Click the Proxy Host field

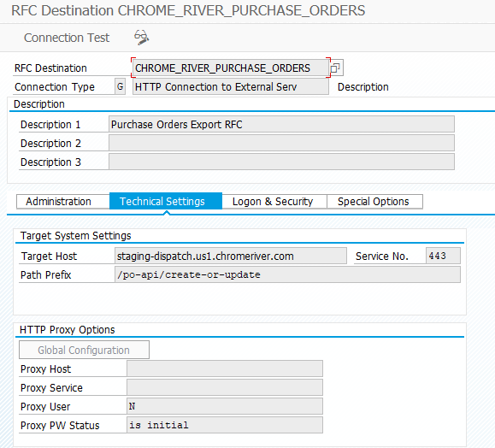tap(225, 368)
